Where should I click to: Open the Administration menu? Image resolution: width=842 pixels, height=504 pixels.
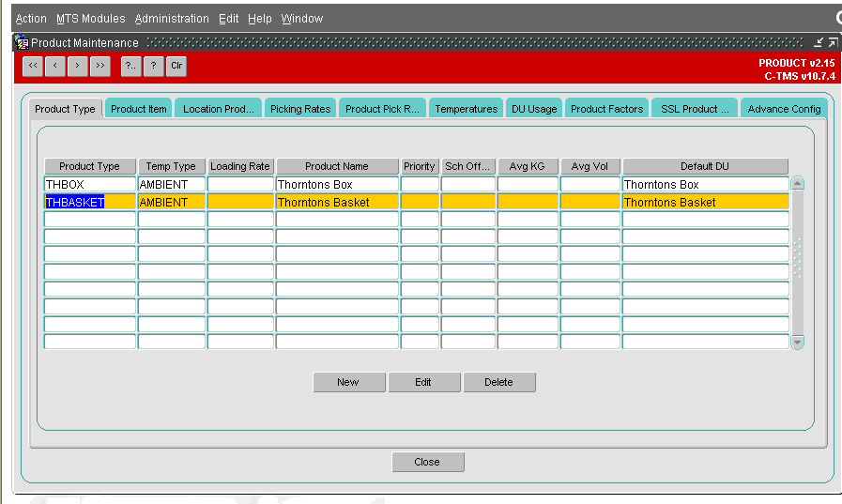[x=172, y=19]
